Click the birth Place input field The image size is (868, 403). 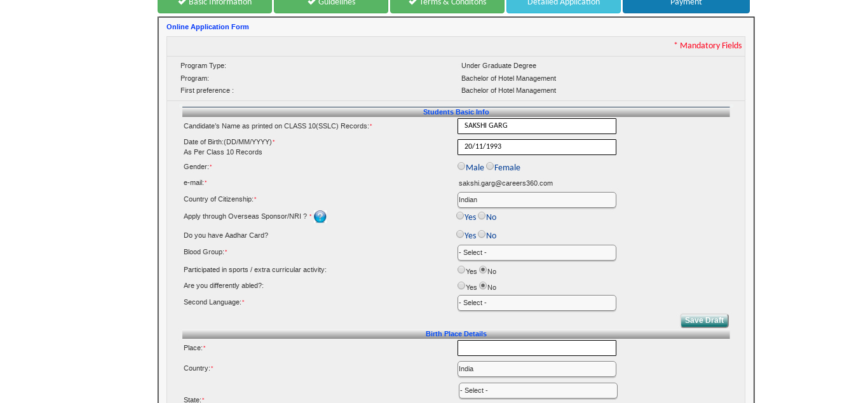tap(536, 348)
